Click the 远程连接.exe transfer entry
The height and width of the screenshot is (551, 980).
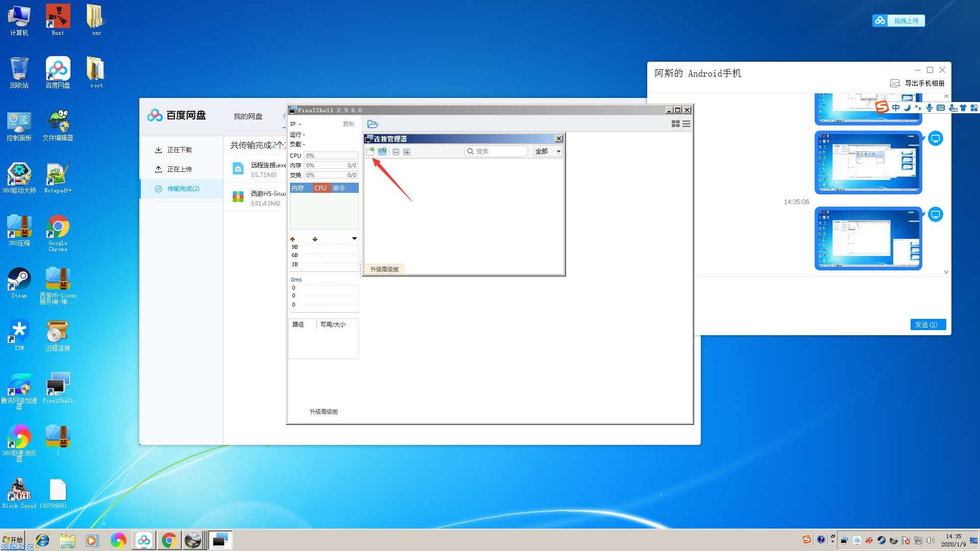coord(255,169)
